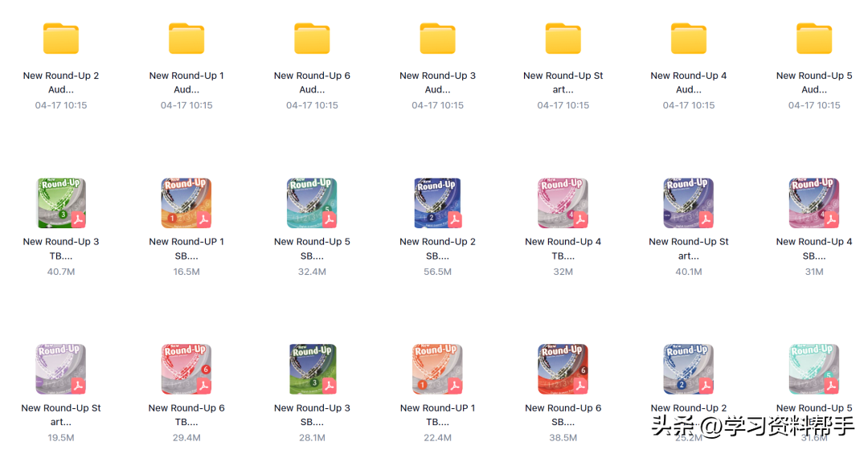Open the New Round-Up Start... folder
This screenshot has height=450, width=868.
563,39
